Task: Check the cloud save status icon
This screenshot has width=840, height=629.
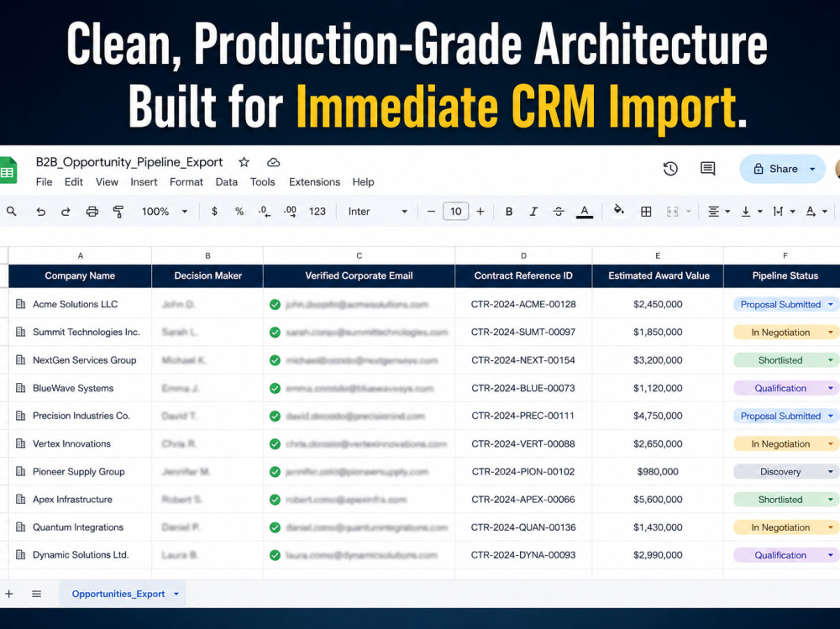Action: 273,162
